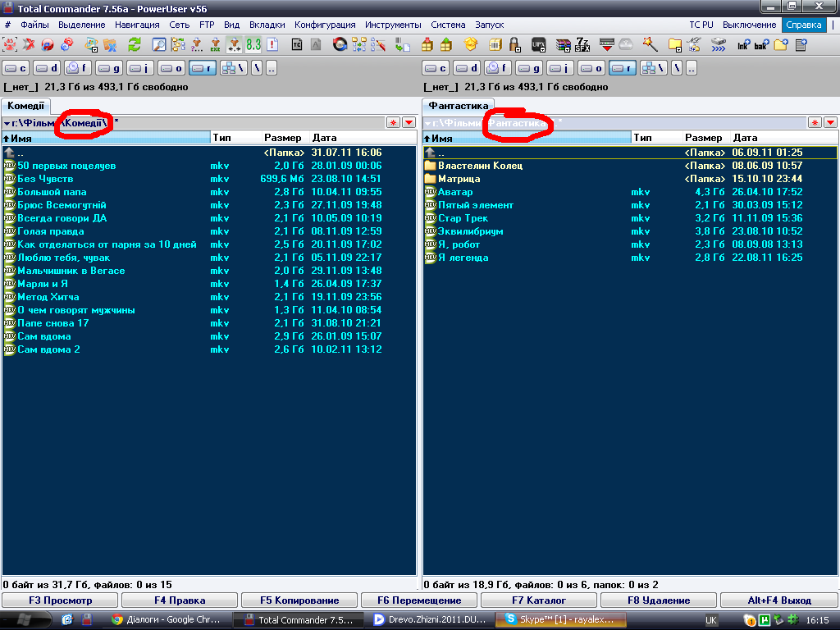Click the new folder plus icon
Image resolution: width=840 pixels, height=630 pixels.
pyautogui.click(x=781, y=44)
